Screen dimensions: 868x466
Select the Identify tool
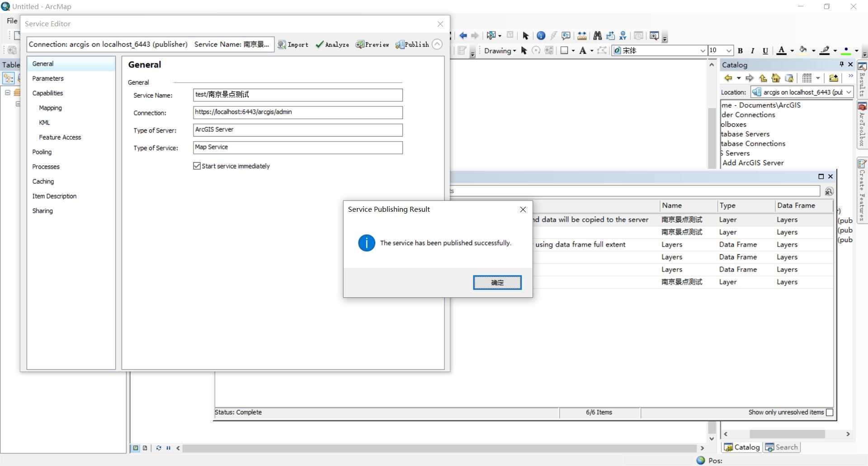coord(541,36)
